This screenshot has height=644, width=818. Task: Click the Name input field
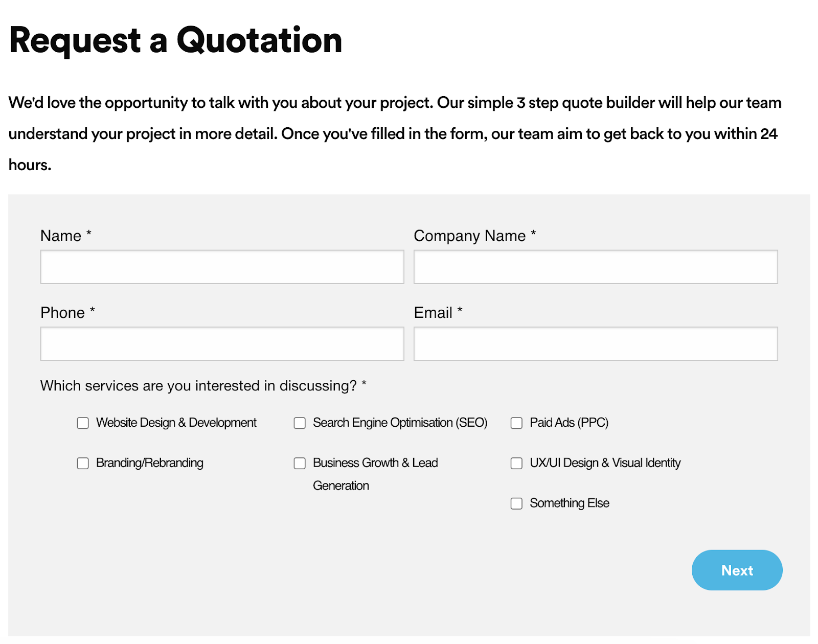(222, 267)
